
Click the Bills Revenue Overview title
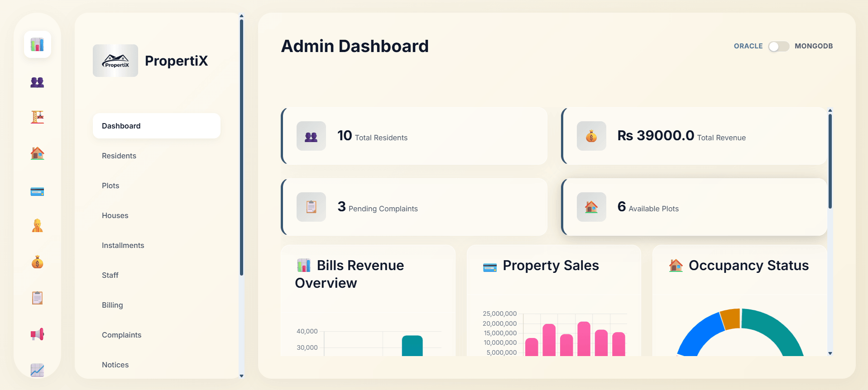350,274
